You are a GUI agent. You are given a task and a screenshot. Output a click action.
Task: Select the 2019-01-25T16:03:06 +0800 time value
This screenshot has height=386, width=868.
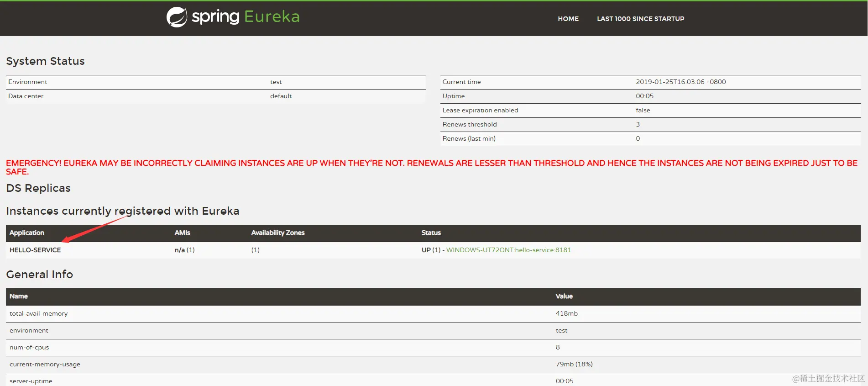[680, 82]
